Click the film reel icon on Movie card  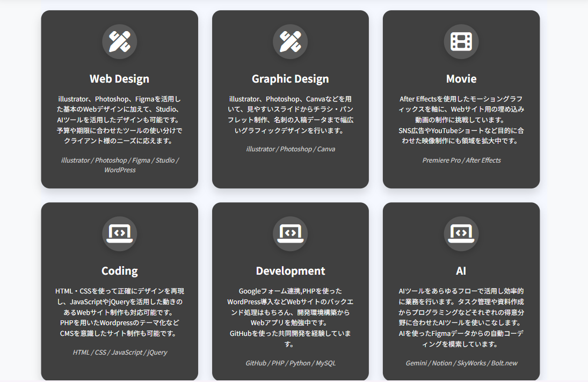[x=461, y=41]
